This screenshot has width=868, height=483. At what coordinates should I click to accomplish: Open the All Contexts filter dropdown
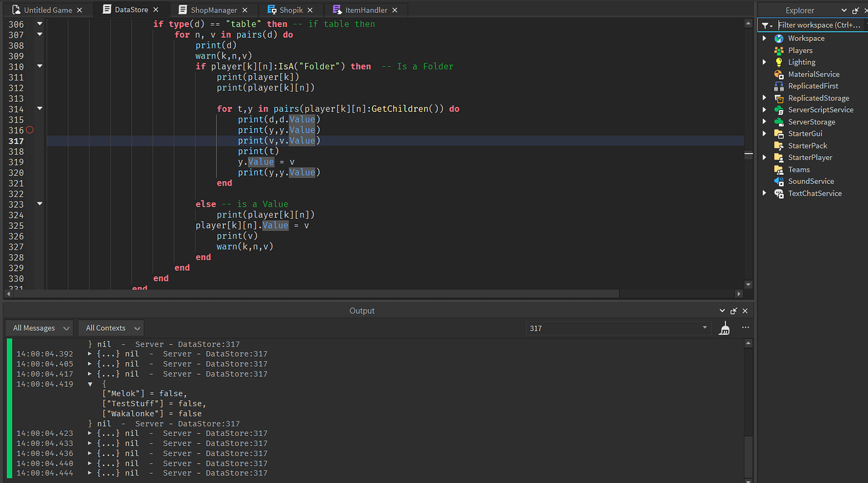pyautogui.click(x=111, y=328)
